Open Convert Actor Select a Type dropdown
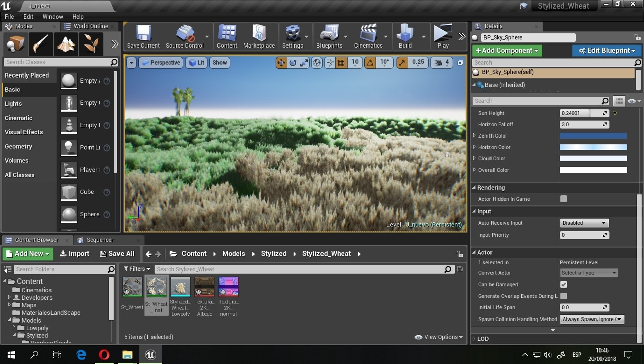 tap(589, 273)
